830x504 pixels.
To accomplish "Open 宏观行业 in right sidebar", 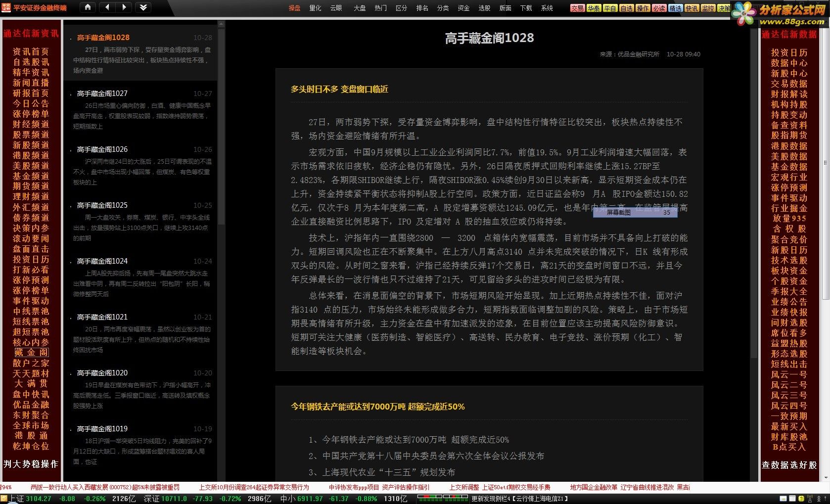I will tap(789, 177).
